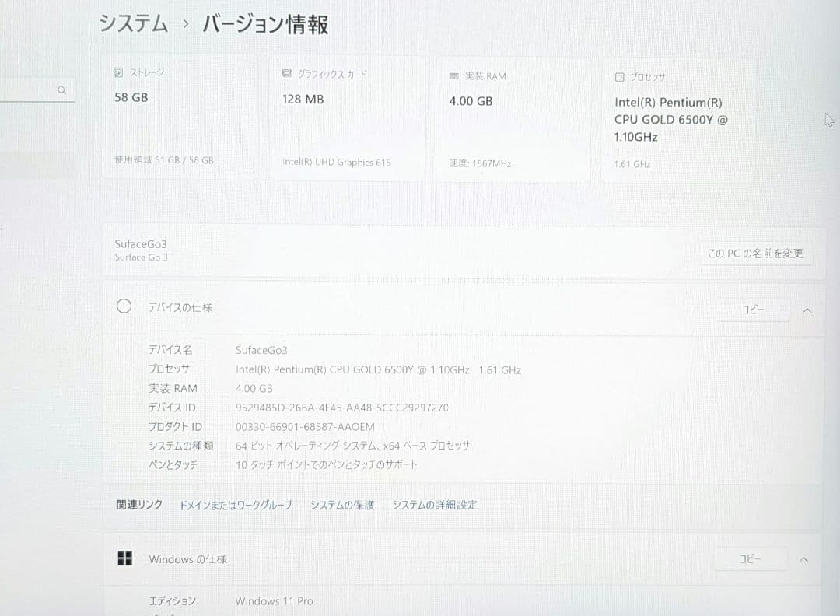Open the システム breadcrumb menu item
The height and width of the screenshot is (616, 840).
click(132, 24)
